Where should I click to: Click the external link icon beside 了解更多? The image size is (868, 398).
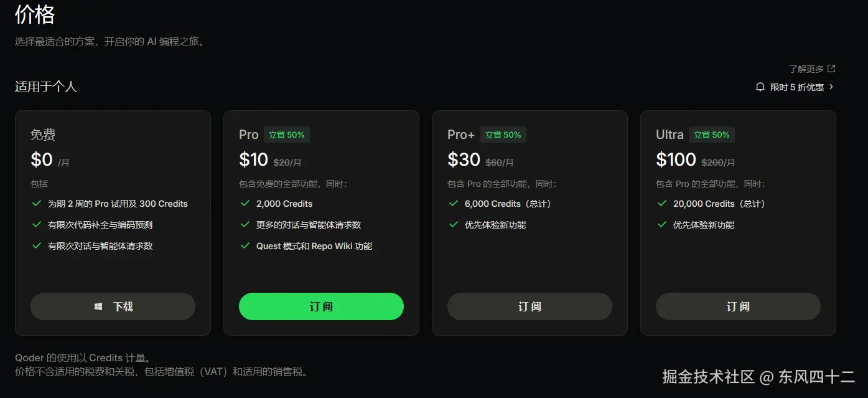coord(831,69)
